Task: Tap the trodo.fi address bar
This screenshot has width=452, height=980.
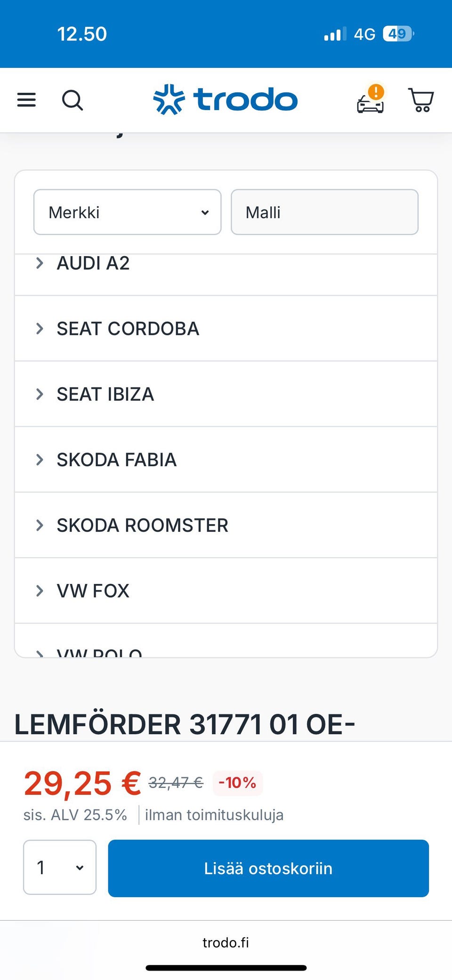Action: tap(226, 942)
